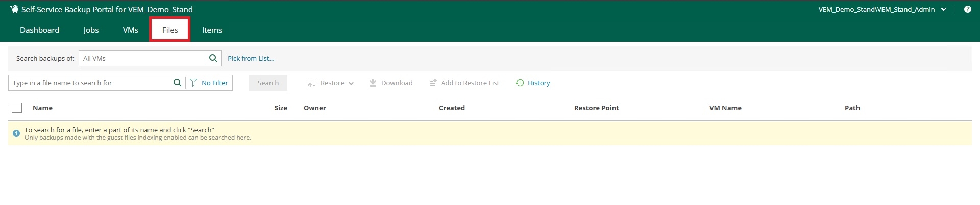
Task: Click the Add to Restore List icon
Action: pos(433,83)
